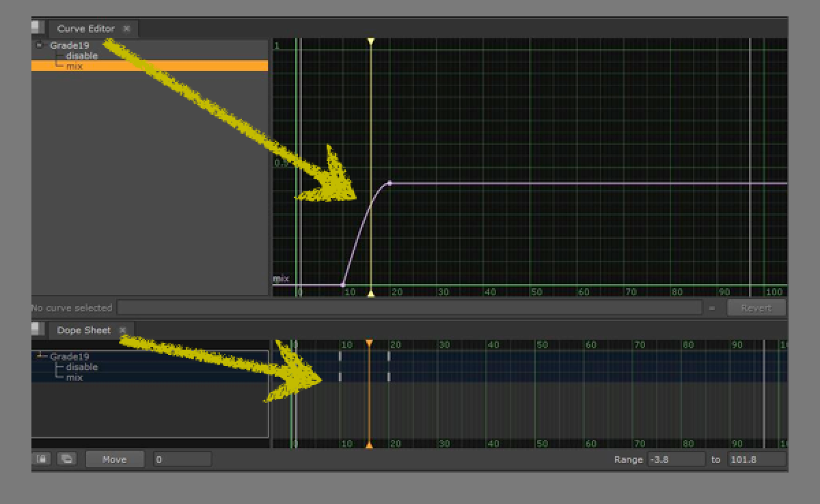Click Dope Sheet orange playhead bottom handle
The image size is (820, 504).
(369, 445)
